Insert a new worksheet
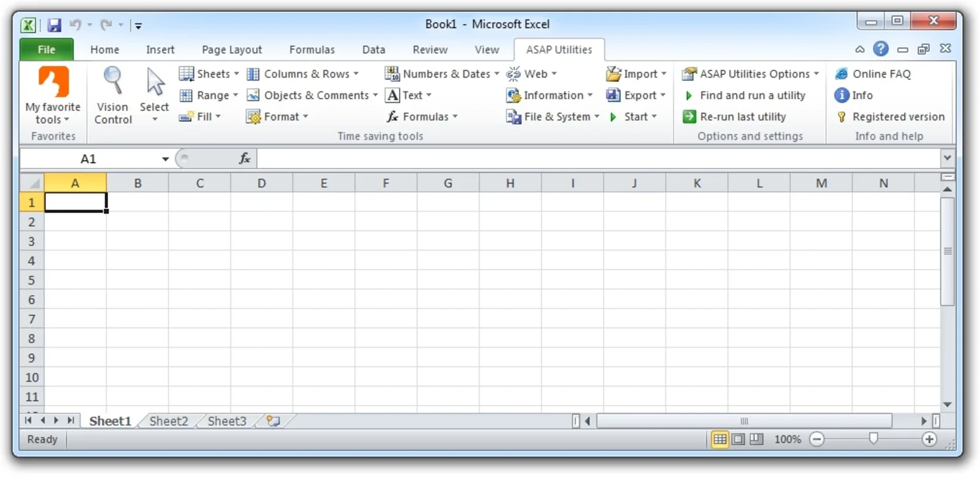The image size is (980, 478). 274,421
